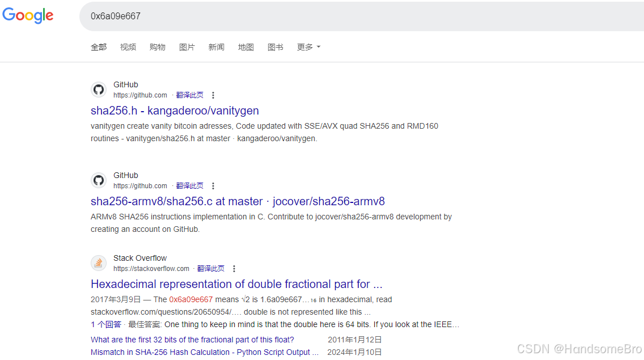This screenshot has width=644, height=360.
Task: Open 'What are the first 32 bits' link
Action: 192,340
